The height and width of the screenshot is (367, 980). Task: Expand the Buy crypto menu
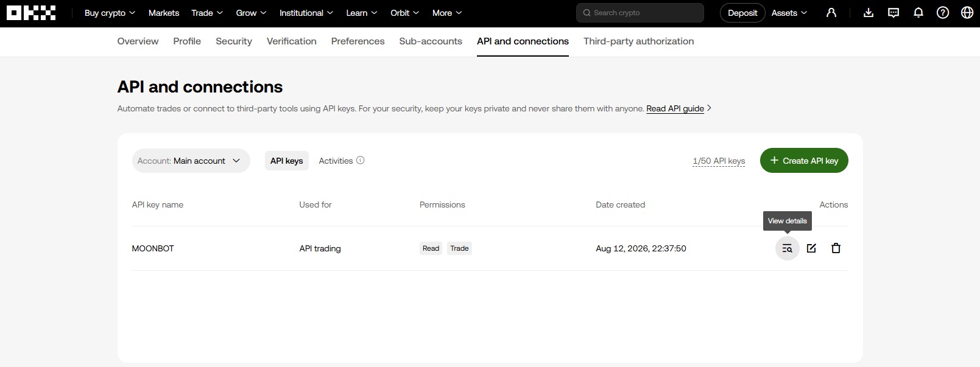point(110,13)
